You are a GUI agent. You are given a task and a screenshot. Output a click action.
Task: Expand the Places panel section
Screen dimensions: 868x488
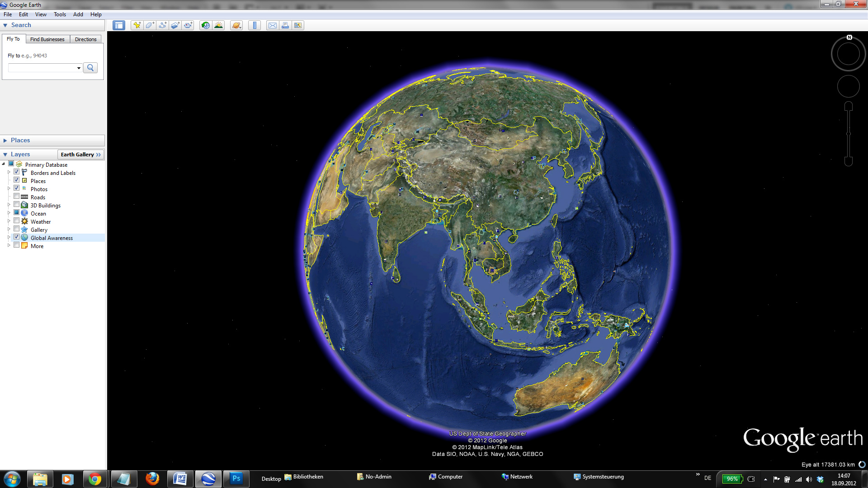pyautogui.click(x=5, y=140)
